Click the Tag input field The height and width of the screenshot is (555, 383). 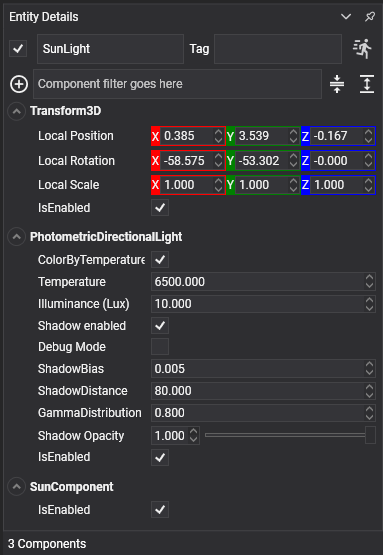pos(278,49)
